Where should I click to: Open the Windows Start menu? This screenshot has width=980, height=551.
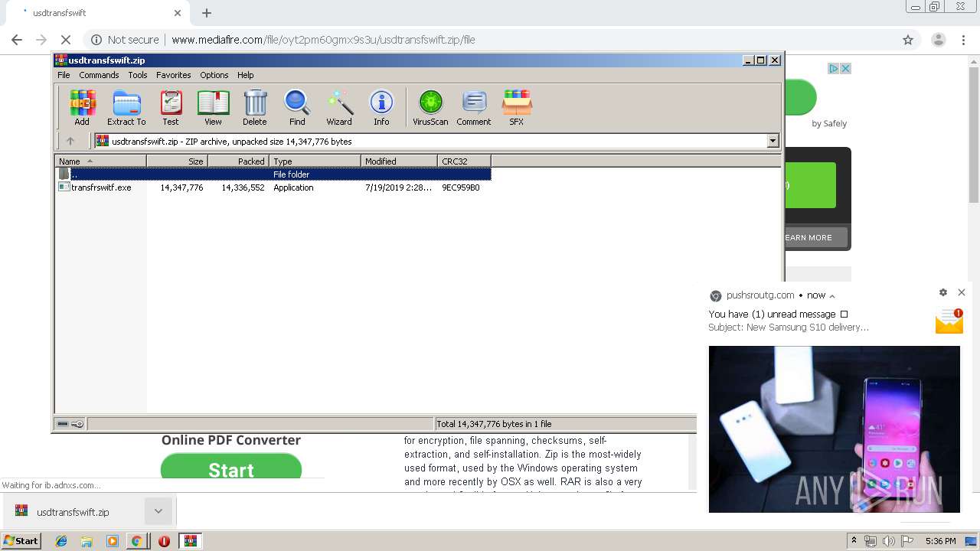click(21, 540)
